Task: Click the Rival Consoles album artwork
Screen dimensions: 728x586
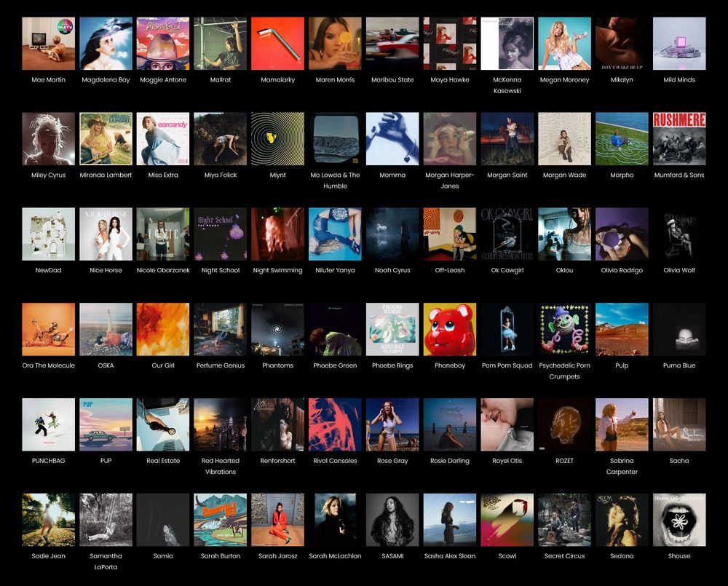Action: [335, 424]
